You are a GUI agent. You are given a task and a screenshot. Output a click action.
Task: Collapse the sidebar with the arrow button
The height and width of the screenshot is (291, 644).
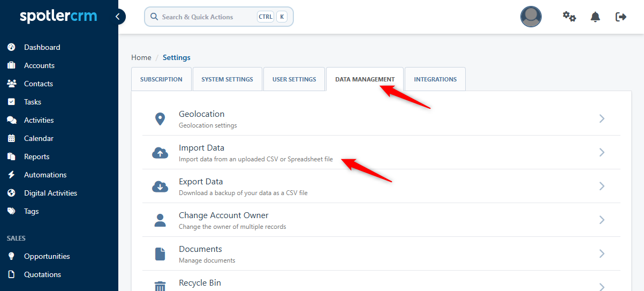(x=118, y=17)
